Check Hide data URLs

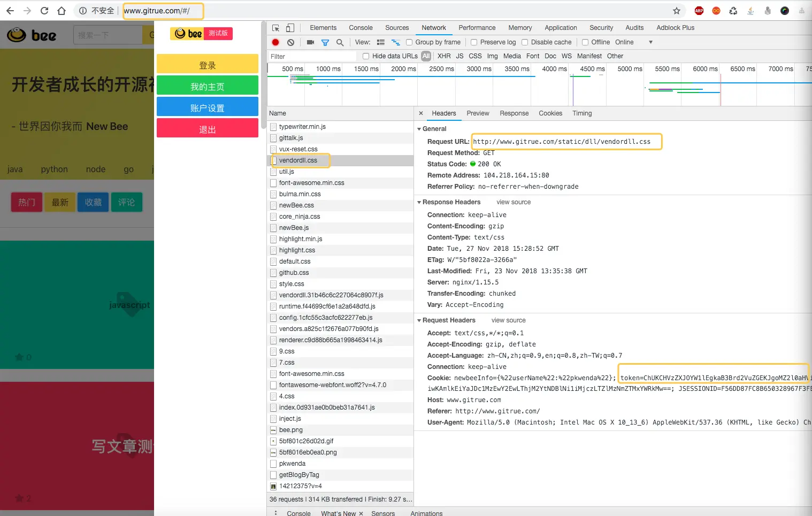click(x=366, y=56)
